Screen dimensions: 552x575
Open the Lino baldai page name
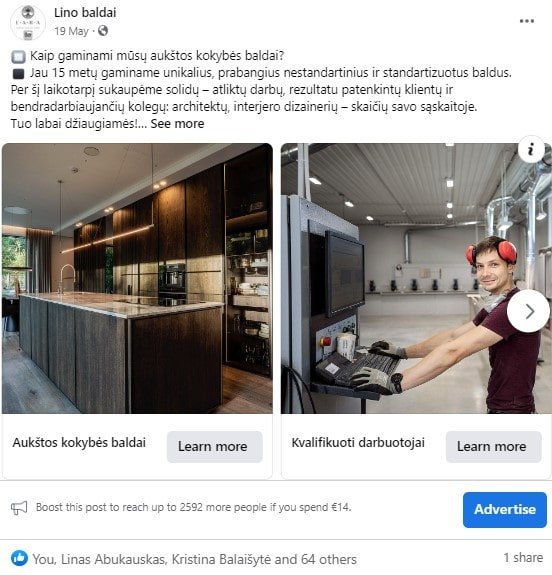(85, 13)
